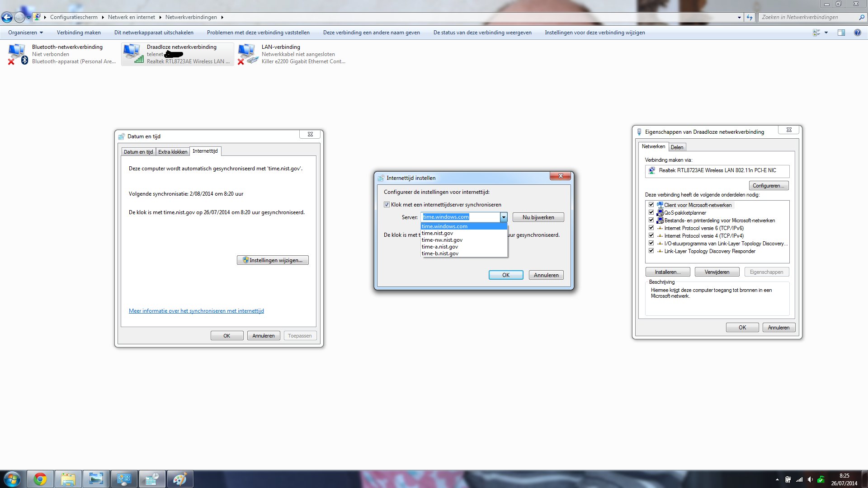Choose time.nist.gov from server list
868x488 pixels.
click(x=438, y=233)
